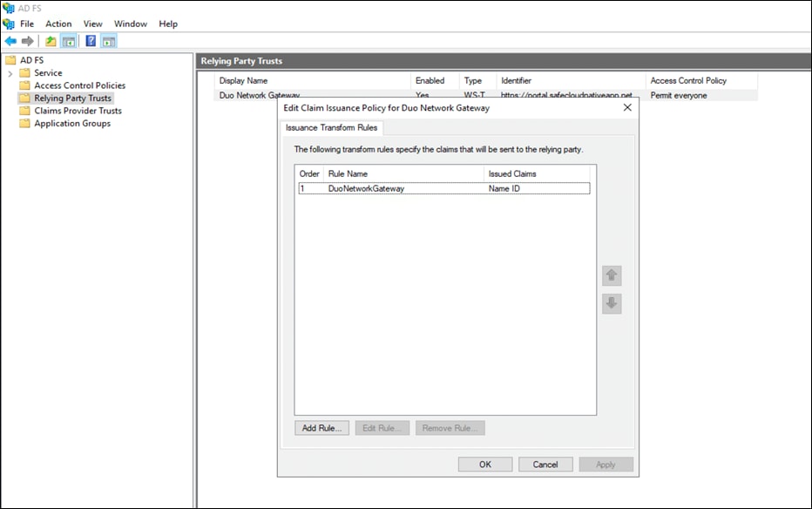Expand the Service tree node
The height and width of the screenshot is (509, 812).
[10, 73]
